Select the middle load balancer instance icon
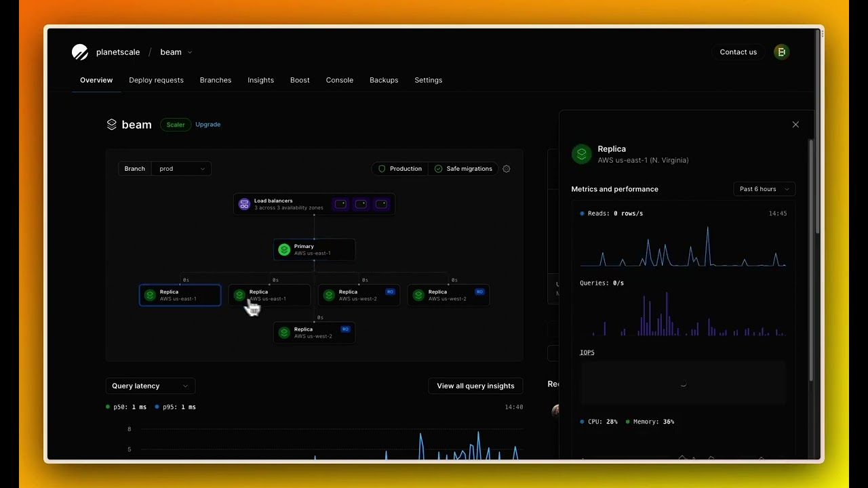The width and height of the screenshot is (868, 488). (x=361, y=204)
